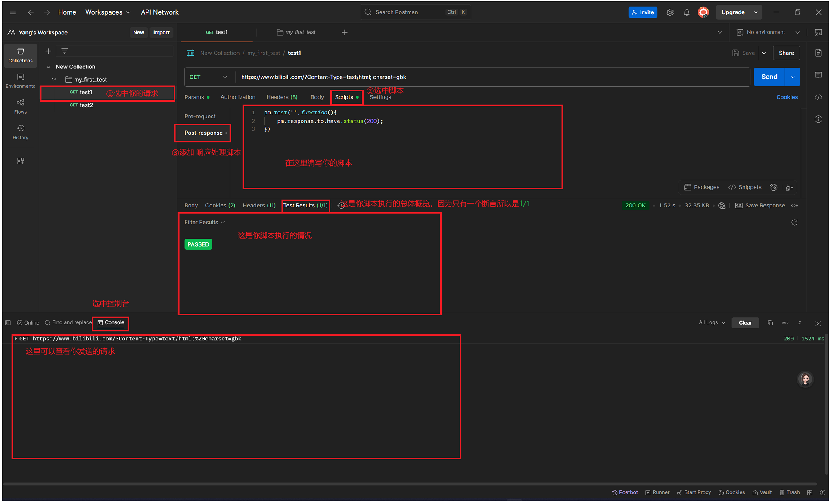Click the request URL input field
The height and width of the screenshot is (504, 831).
tap(492, 77)
